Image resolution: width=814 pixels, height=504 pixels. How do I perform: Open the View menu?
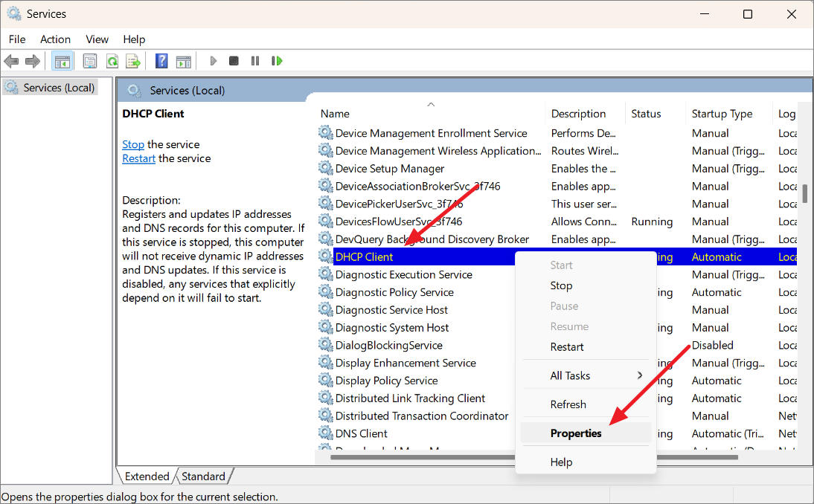[x=97, y=39]
